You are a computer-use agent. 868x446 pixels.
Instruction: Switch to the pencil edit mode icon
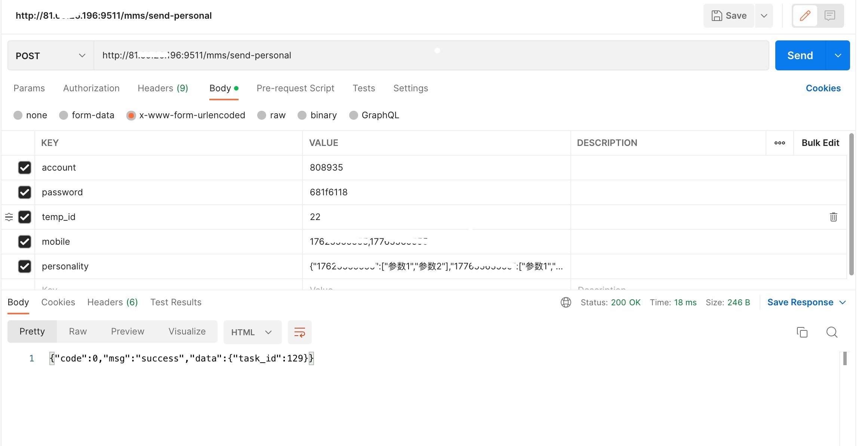click(x=805, y=16)
